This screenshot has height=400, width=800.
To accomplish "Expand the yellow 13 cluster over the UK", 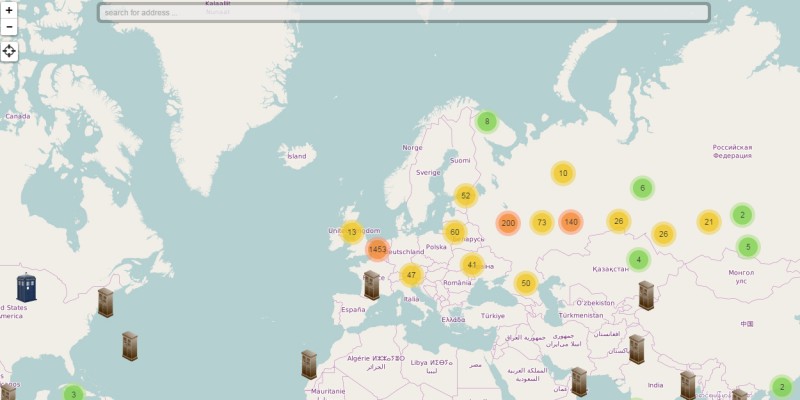I will pos(352,232).
